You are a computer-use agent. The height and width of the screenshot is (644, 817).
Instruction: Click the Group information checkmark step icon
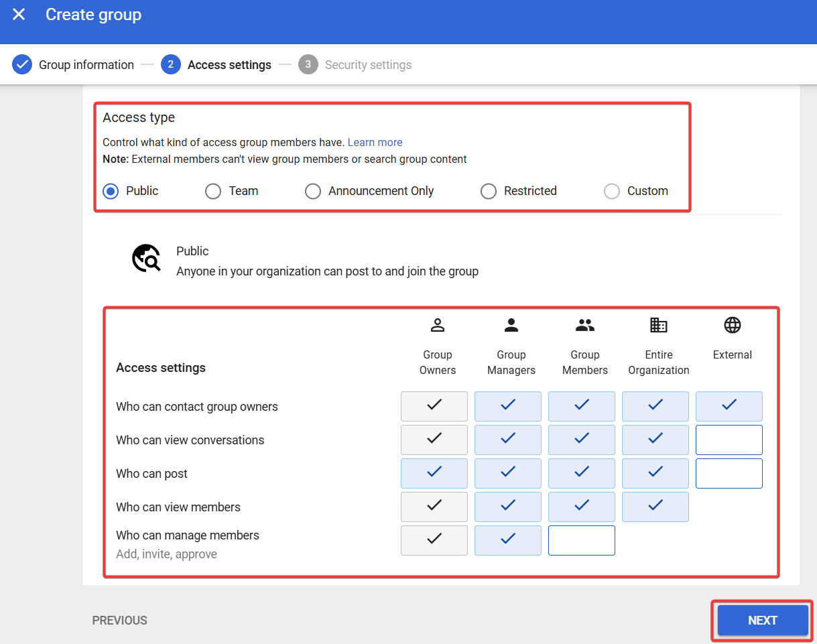(22, 65)
